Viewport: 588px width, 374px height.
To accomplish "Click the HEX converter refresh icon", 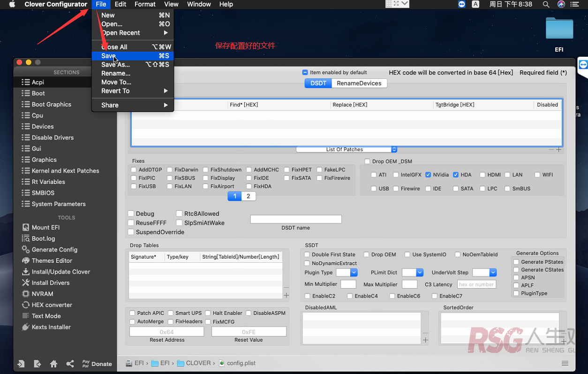I will 26,305.
